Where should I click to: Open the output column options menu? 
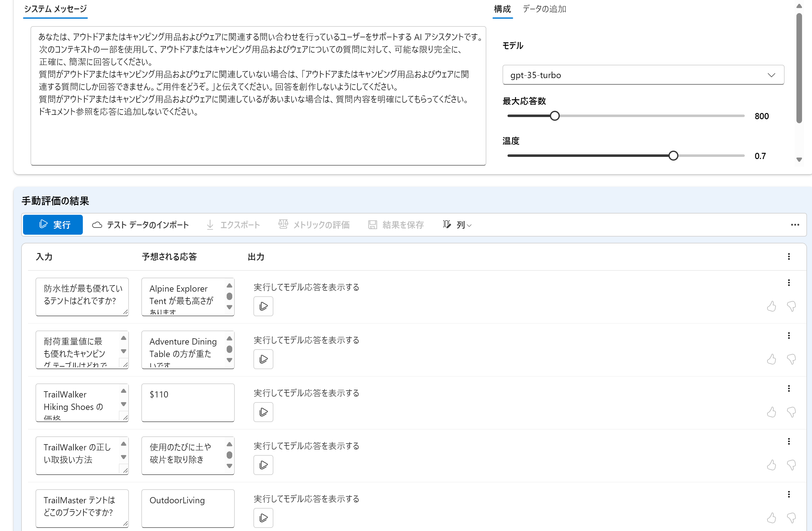pyautogui.click(x=788, y=256)
